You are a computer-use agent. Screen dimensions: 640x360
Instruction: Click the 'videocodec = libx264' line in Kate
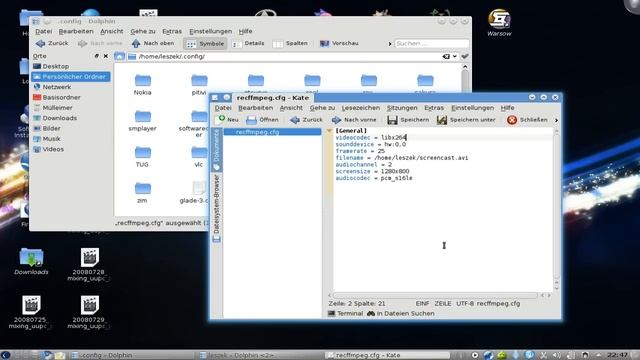(371, 138)
